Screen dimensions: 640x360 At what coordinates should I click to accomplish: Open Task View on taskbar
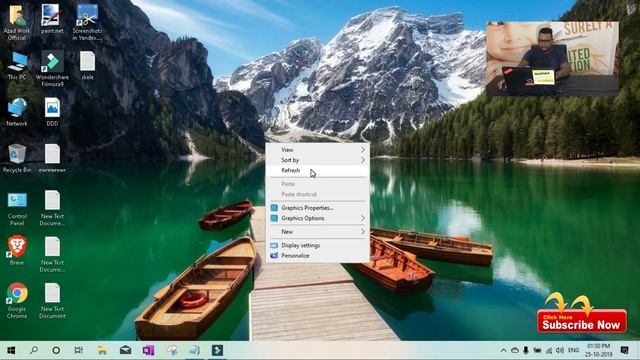tap(79, 350)
